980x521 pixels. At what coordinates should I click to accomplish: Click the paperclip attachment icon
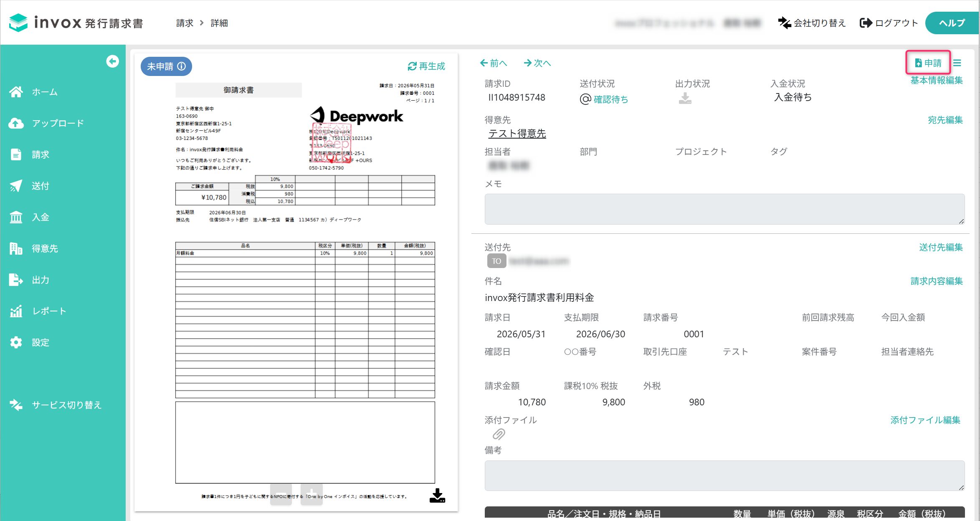tap(499, 435)
